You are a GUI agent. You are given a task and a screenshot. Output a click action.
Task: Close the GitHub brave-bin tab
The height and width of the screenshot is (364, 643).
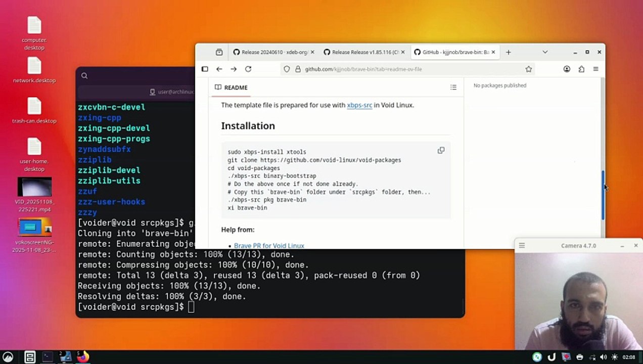pos(493,52)
